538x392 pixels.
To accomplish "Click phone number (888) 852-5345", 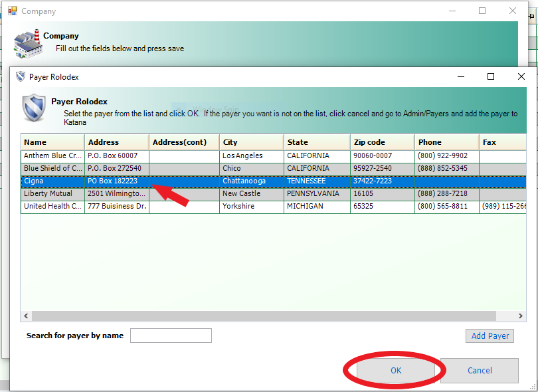I will point(447,169).
